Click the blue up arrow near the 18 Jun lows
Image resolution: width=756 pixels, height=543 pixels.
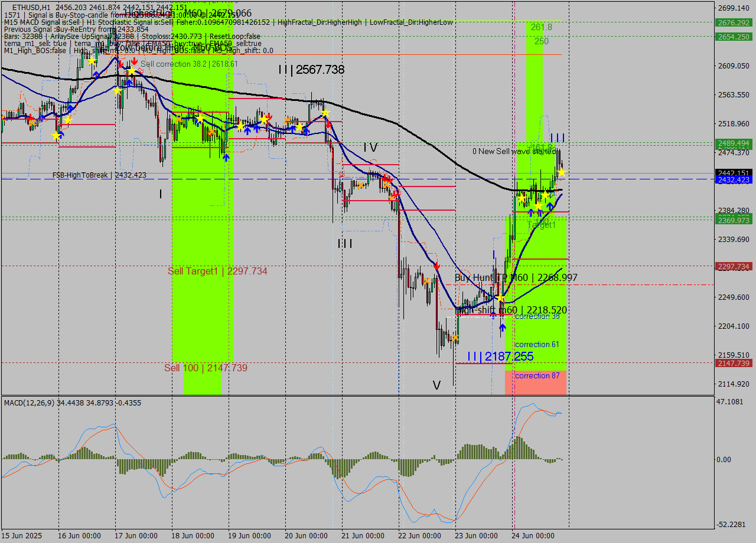point(226,158)
